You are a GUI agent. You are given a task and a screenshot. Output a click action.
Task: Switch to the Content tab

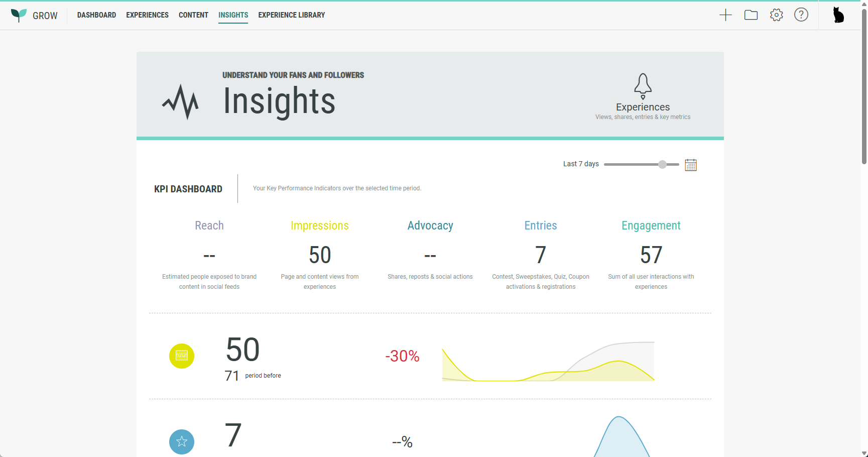click(x=193, y=15)
